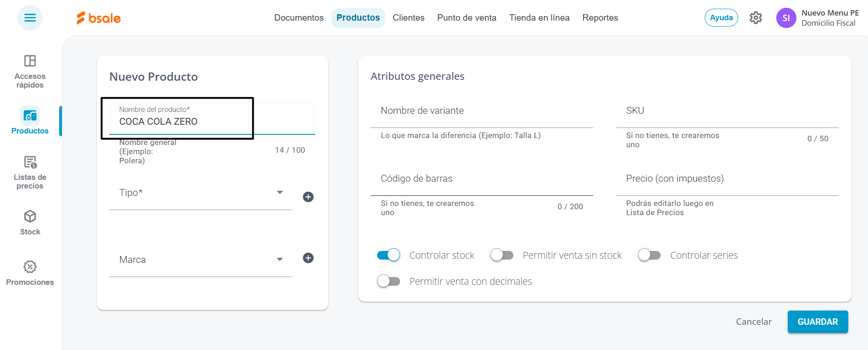Click the bsale logo
868x350 pixels.
click(98, 18)
